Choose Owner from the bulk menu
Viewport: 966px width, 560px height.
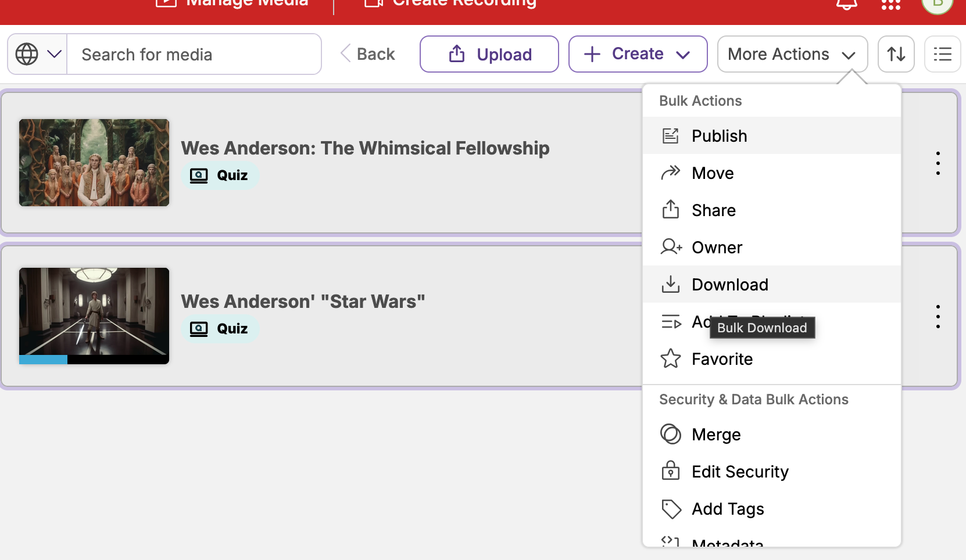772,247
